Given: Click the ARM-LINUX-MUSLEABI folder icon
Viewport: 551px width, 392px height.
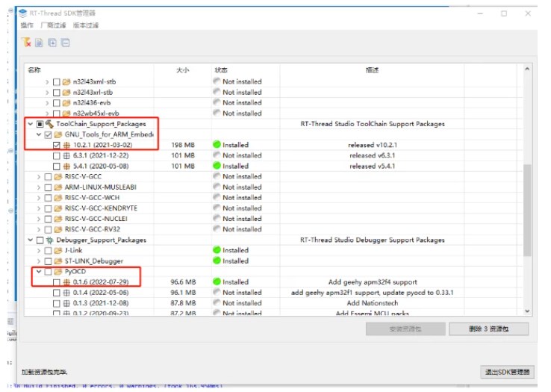Looking at the screenshot, I should point(58,187).
